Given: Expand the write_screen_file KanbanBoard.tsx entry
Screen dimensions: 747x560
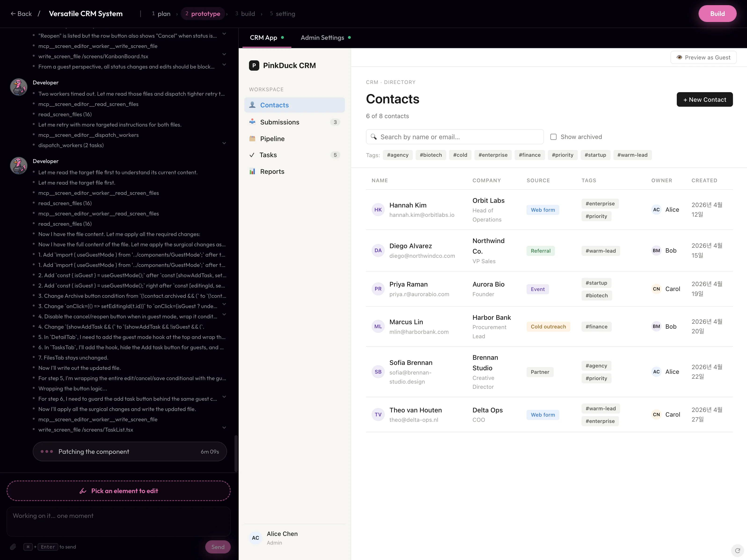Looking at the screenshot, I should click(224, 54).
